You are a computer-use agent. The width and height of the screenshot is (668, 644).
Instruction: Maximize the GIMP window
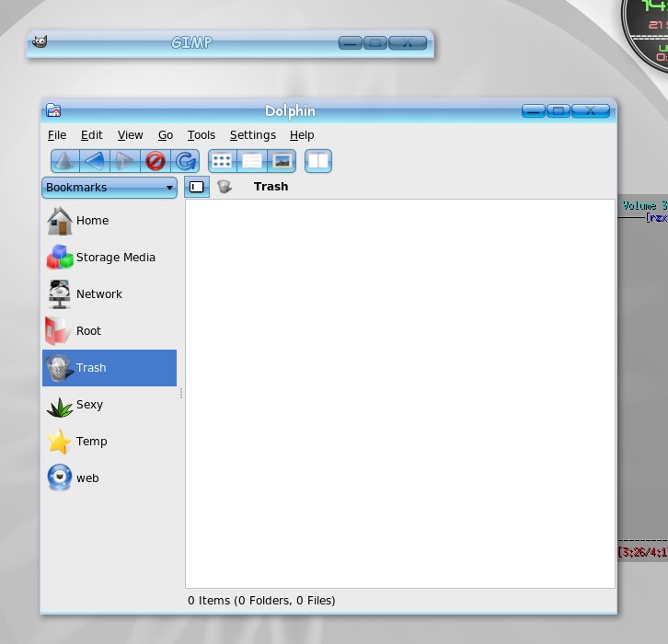point(375,43)
